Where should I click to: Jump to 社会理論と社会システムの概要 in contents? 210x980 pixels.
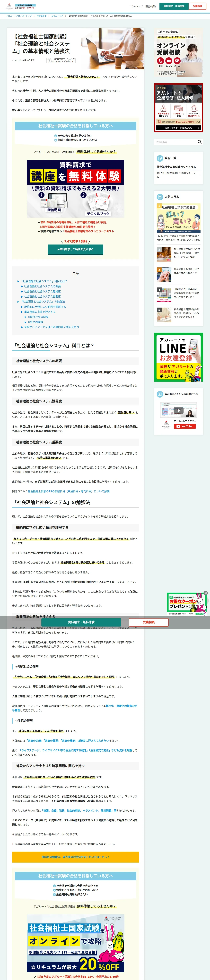42,286
